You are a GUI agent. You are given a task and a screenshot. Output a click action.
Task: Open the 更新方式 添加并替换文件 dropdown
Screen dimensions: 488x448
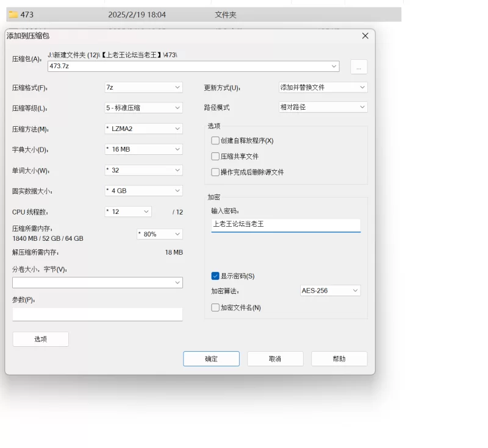coord(323,87)
